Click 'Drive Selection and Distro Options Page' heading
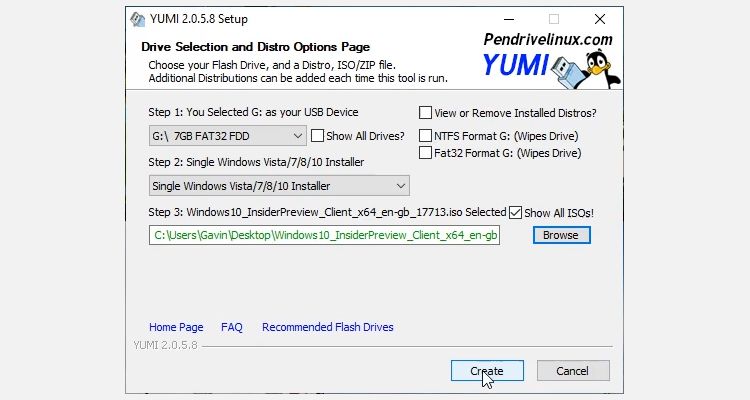 click(x=255, y=47)
